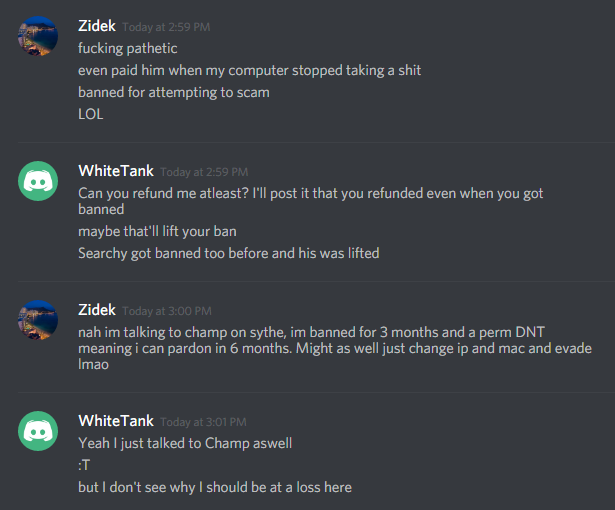This screenshot has height=510, width=615.
Task: Select the username WhiteTank at 2:59 PM
Action: pyautogui.click(x=116, y=171)
